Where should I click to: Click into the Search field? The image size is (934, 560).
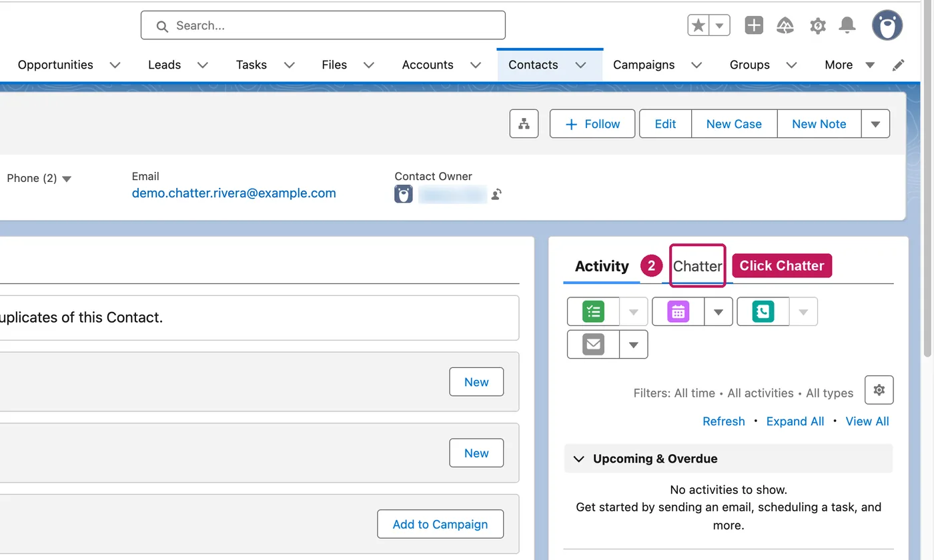[x=323, y=26]
